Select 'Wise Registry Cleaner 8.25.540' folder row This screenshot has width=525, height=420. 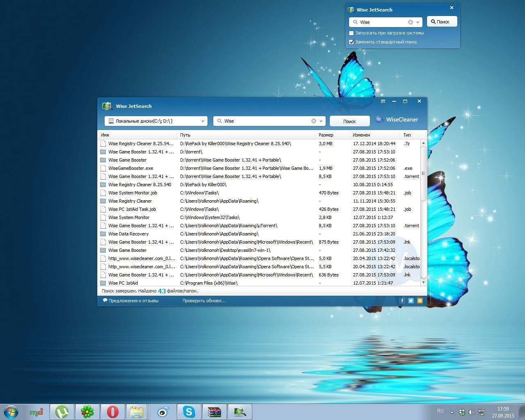tap(259, 185)
